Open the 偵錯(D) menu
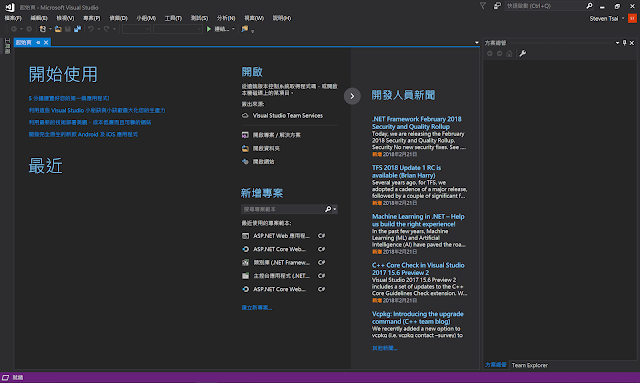The width and height of the screenshot is (640, 383). (x=118, y=18)
